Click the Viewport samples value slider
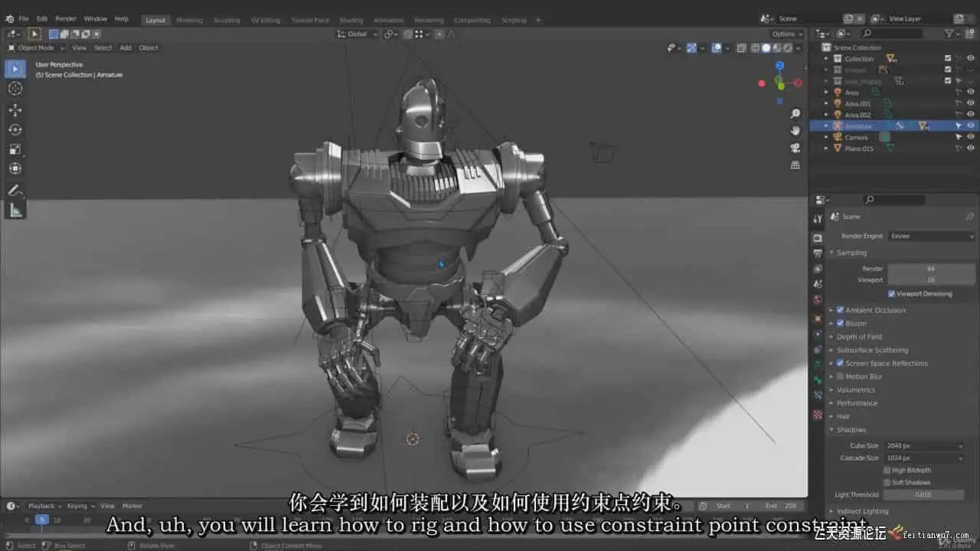980x551 pixels. click(x=931, y=280)
